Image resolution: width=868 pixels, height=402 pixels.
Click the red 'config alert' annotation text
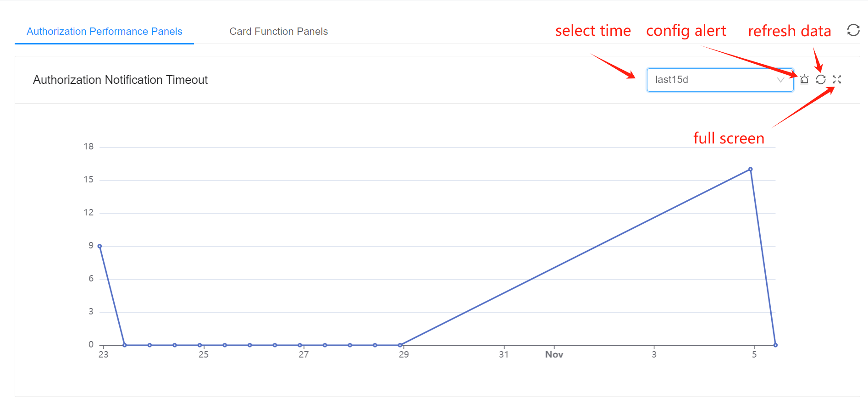click(x=686, y=31)
